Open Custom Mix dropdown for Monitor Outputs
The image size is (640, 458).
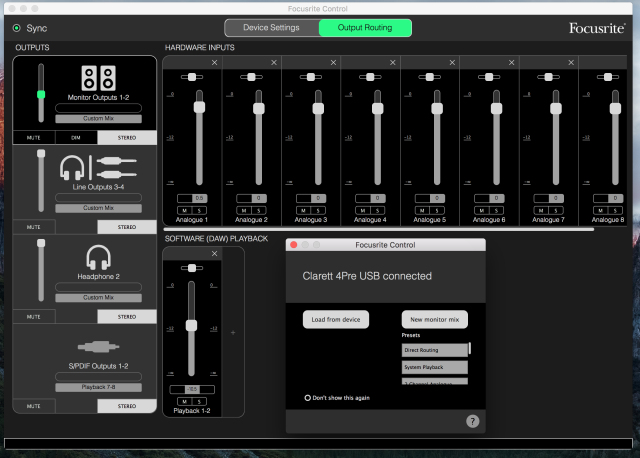(x=98, y=118)
